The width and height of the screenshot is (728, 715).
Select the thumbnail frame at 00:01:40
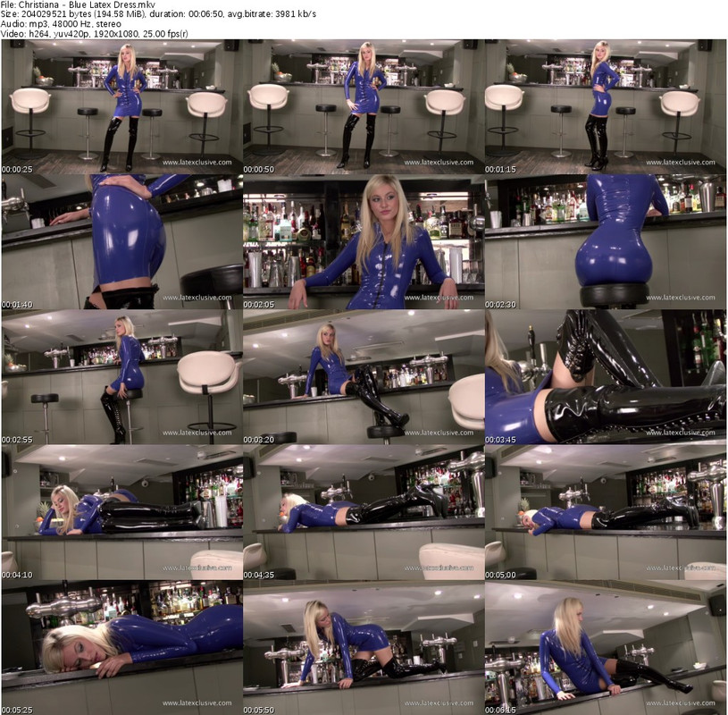[x=122, y=242]
